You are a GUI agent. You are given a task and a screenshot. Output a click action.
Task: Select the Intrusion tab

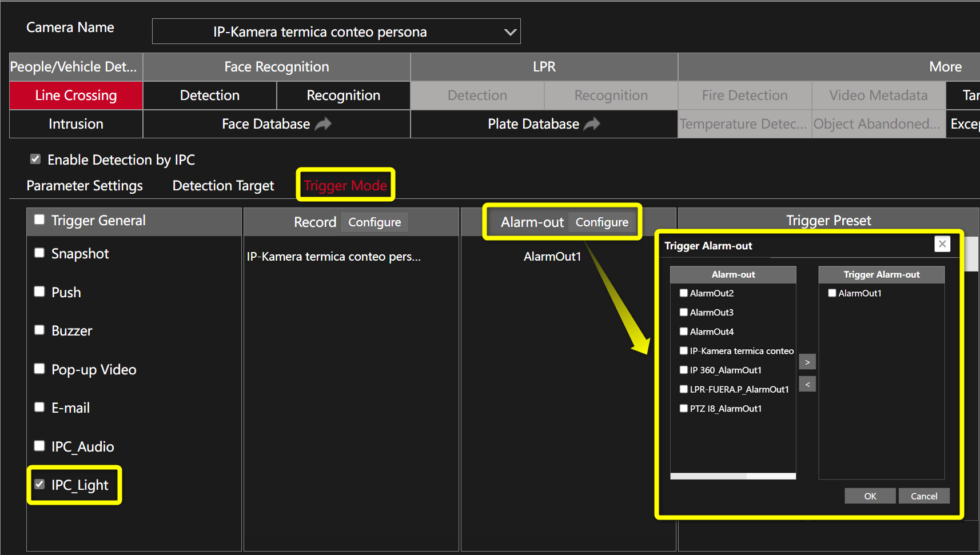[x=75, y=123]
